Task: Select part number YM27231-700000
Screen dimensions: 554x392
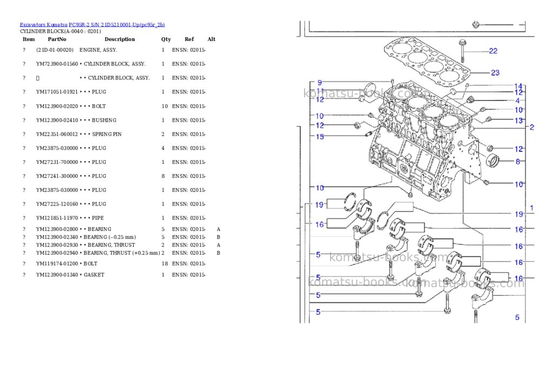Action: tap(57, 162)
